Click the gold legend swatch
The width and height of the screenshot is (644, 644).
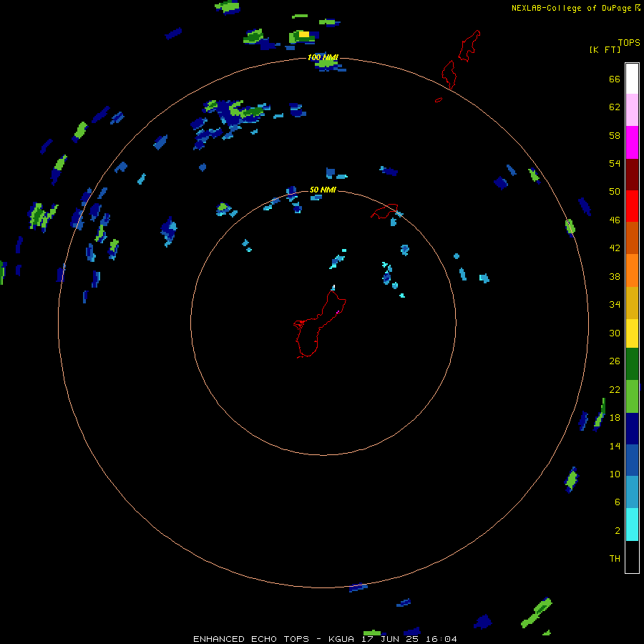point(632,302)
